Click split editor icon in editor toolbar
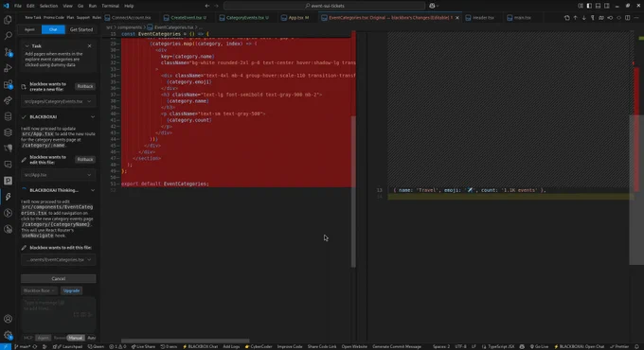 coord(627,18)
